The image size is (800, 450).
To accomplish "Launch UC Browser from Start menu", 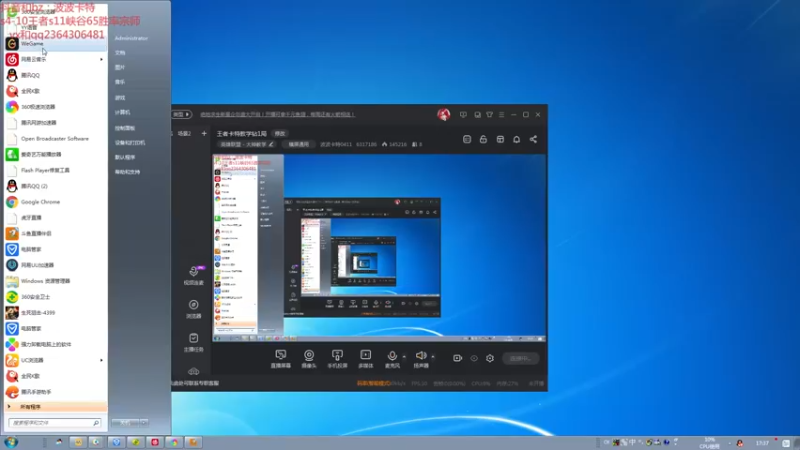I will [x=55, y=360].
